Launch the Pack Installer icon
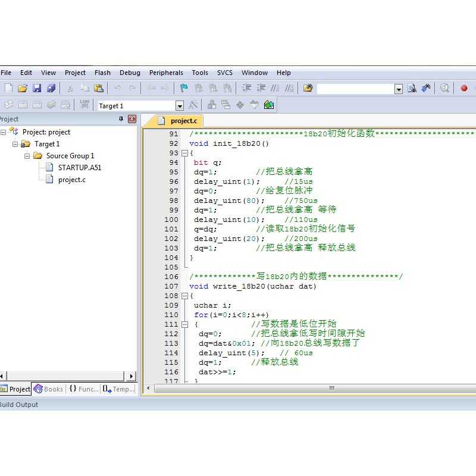This screenshot has width=476, height=476. coord(269,105)
